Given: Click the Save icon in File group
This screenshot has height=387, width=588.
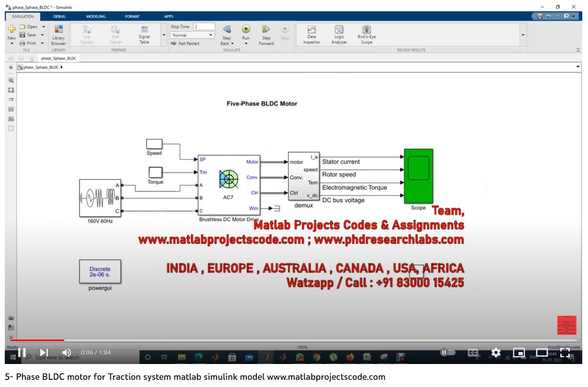Looking at the screenshot, I should [x=23, y=35].
